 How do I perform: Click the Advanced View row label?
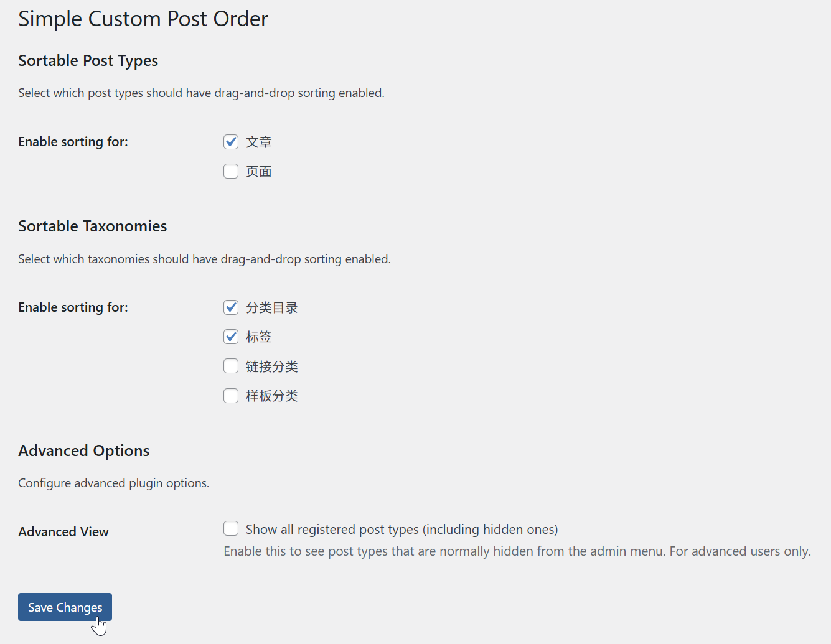pyautogui.click(x=63, y=532)
